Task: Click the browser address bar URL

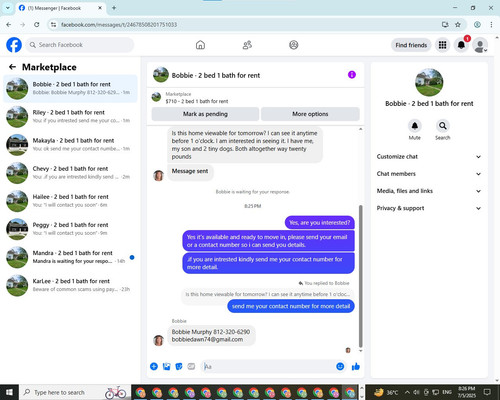Action: (119, 25)
